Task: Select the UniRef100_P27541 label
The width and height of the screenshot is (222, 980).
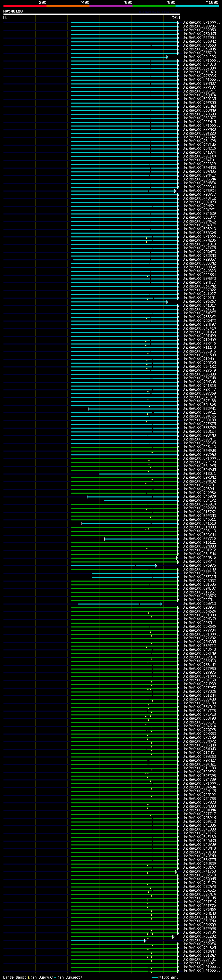Action: 199,600
